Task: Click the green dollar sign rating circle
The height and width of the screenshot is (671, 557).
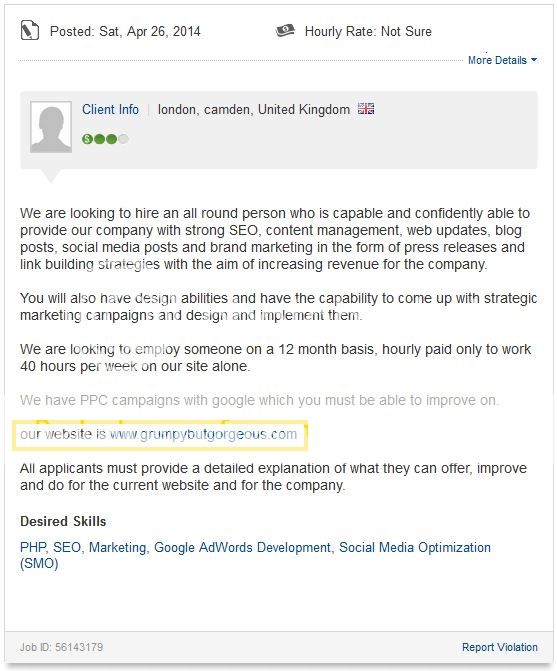Action: click(x=87, y=139)
